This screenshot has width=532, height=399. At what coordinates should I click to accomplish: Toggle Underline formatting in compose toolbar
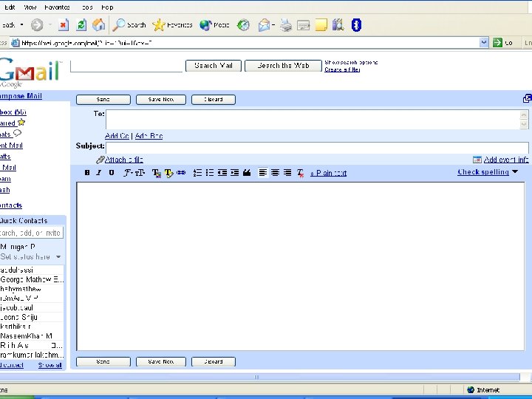coord(112,173)
